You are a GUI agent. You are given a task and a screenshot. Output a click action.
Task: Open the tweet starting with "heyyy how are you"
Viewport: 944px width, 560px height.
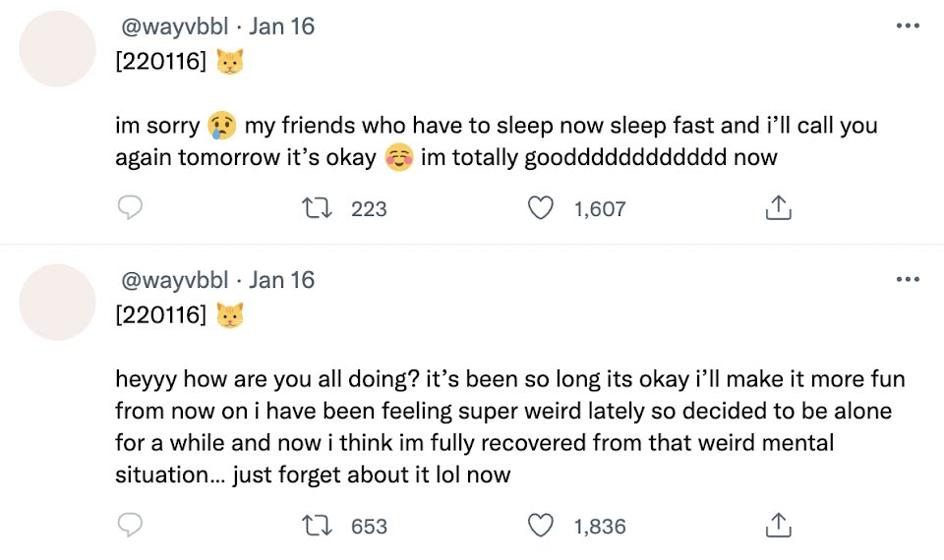492,427
